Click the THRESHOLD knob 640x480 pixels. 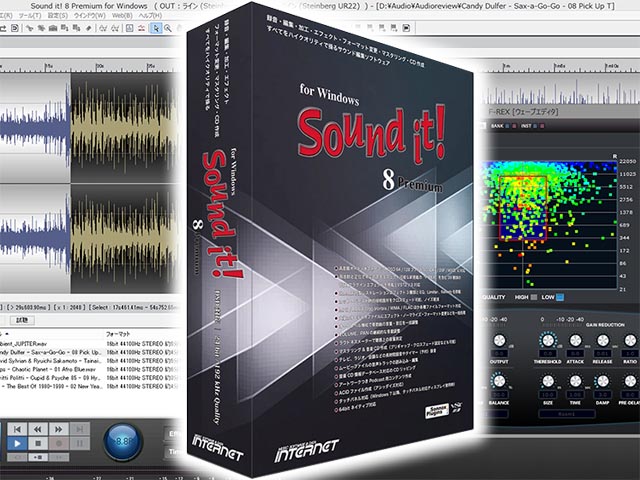[x=547, y=340]
